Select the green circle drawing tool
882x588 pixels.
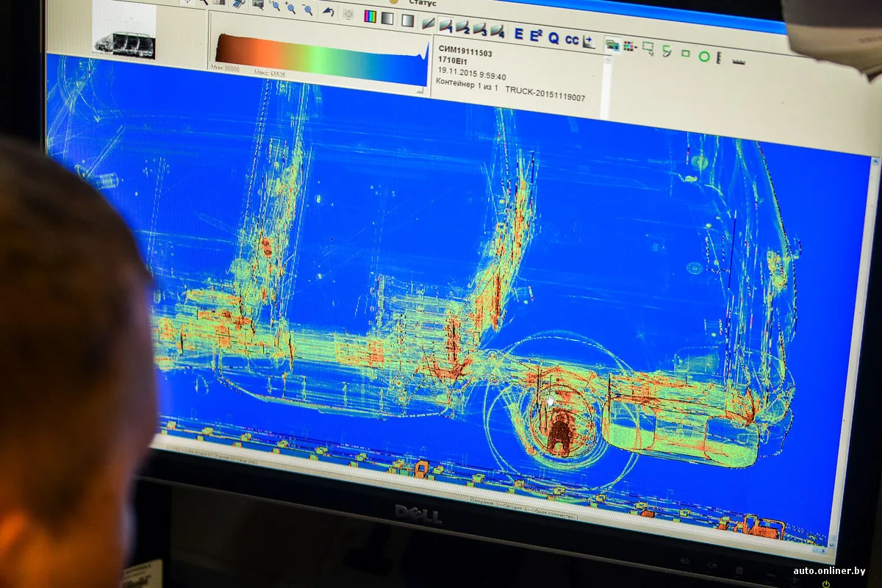coord(704,56)
